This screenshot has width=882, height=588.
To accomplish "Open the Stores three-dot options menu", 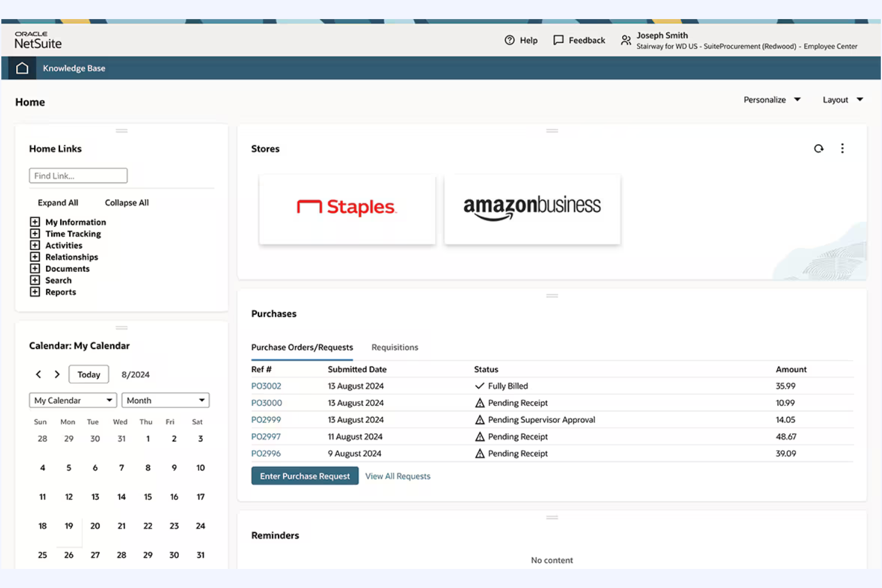I will pos(842,148).
